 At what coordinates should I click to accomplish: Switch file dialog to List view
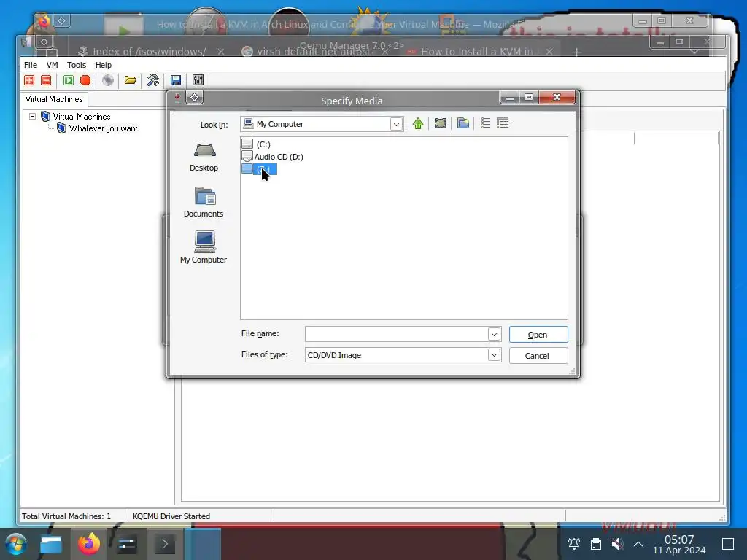coord(486,123)
